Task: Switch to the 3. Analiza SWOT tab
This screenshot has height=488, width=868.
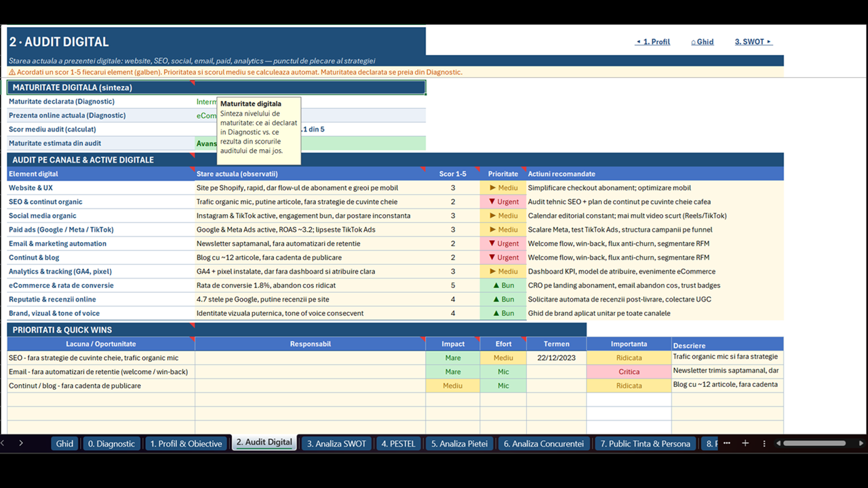Action: tap(336, 444)
